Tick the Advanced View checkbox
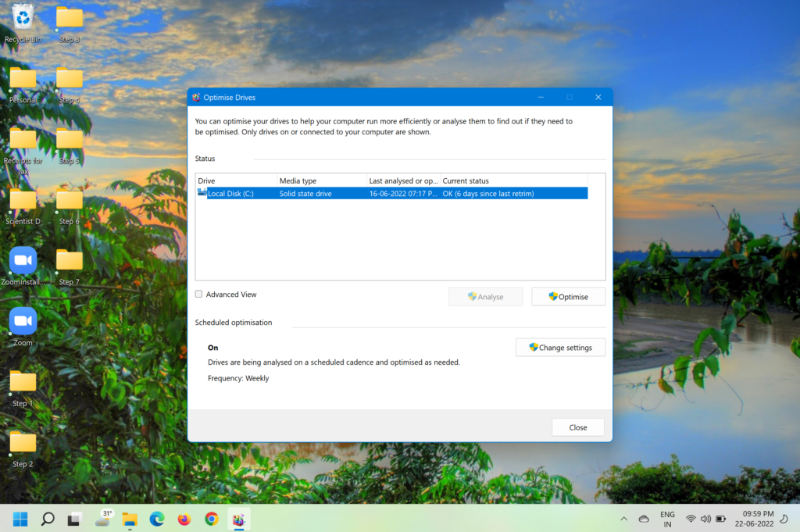Screen dimensions: 800x532 pos(199,294)
